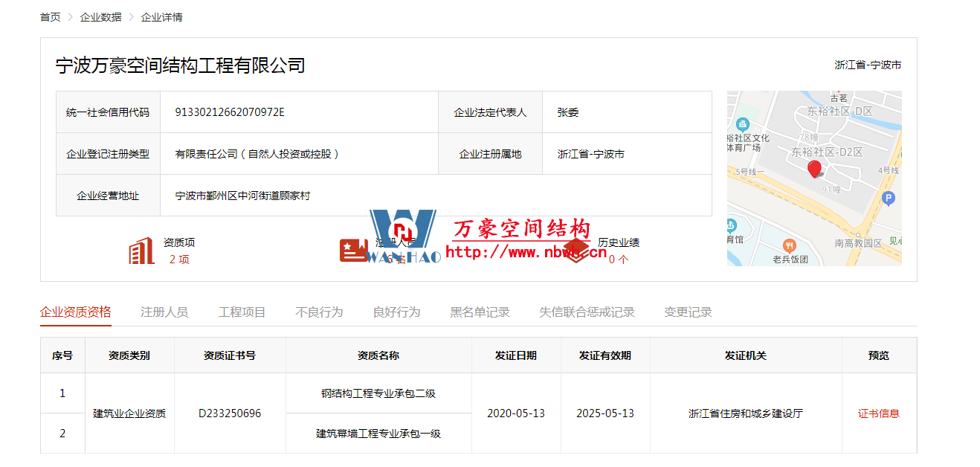Image resolution: width=980 pixels, height=467 pixels.
Task: Click the blue Wanhao logo watermark
Action: (x=402, y=235)
